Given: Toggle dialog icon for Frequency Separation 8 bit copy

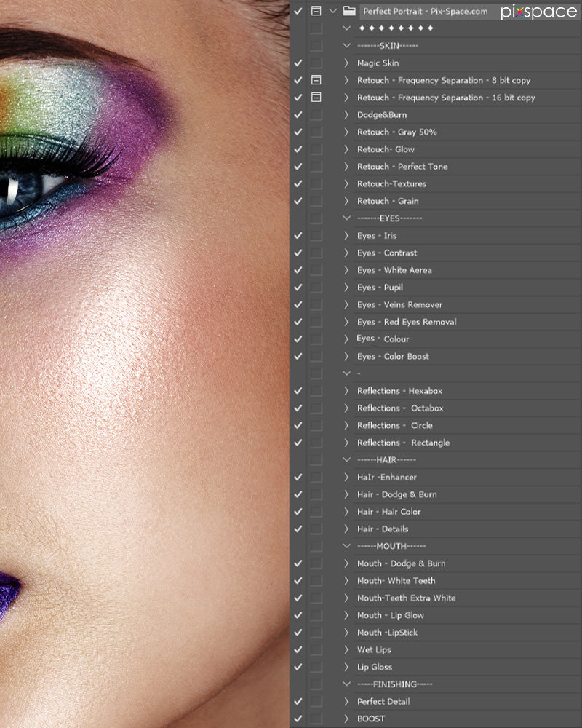Looking at the screenshot, I should (316, 80).
